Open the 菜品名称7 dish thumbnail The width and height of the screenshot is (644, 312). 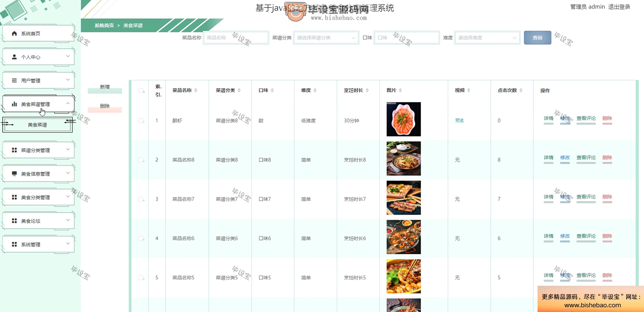(x=403, y=198)
